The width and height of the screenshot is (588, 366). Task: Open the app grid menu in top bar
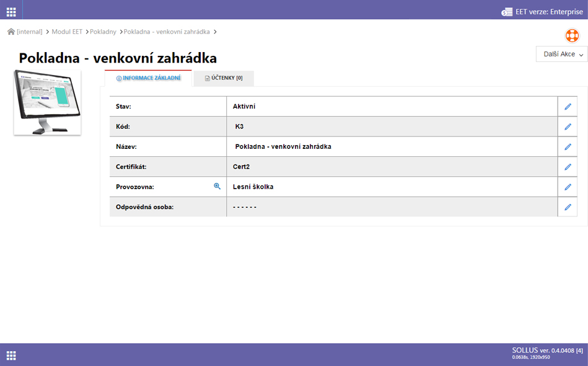11,12
